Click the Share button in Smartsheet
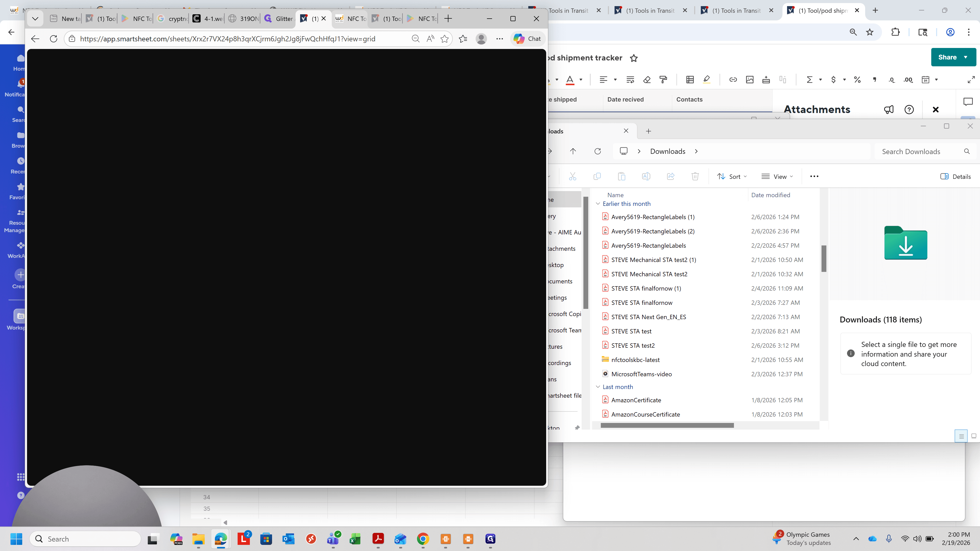Viewport: 980px width, 551px height. coord(947,57)
